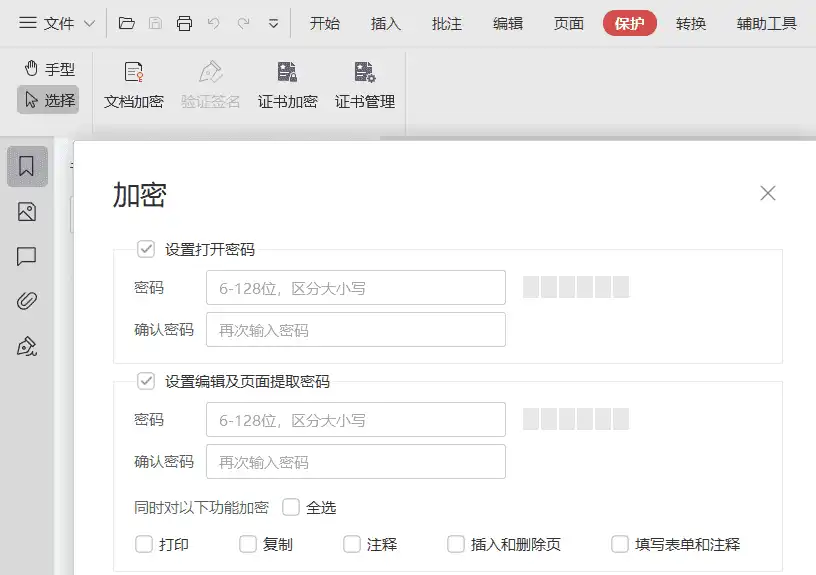
Task: Click the redo arrow icon
Action: [x=243, y=23]
